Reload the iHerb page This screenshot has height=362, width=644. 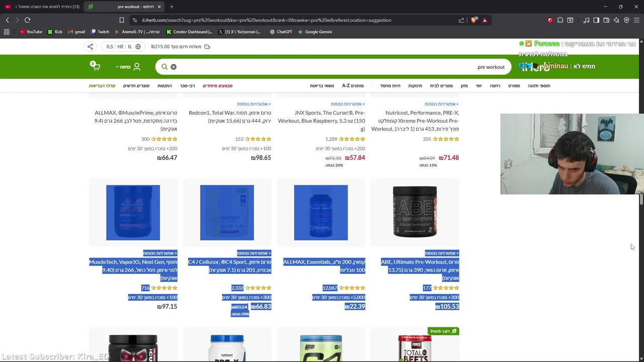pyautogui.click(x=27, y=20)
